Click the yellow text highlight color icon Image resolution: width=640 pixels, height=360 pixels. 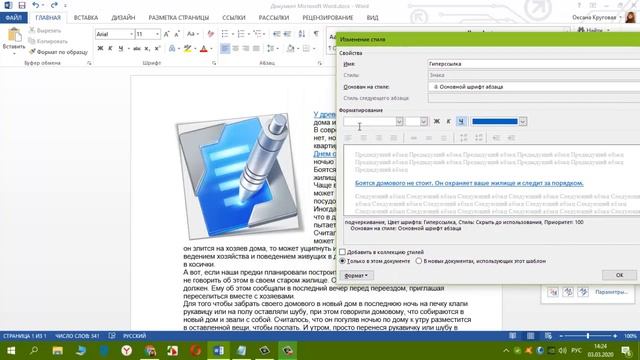click(187, 49)
